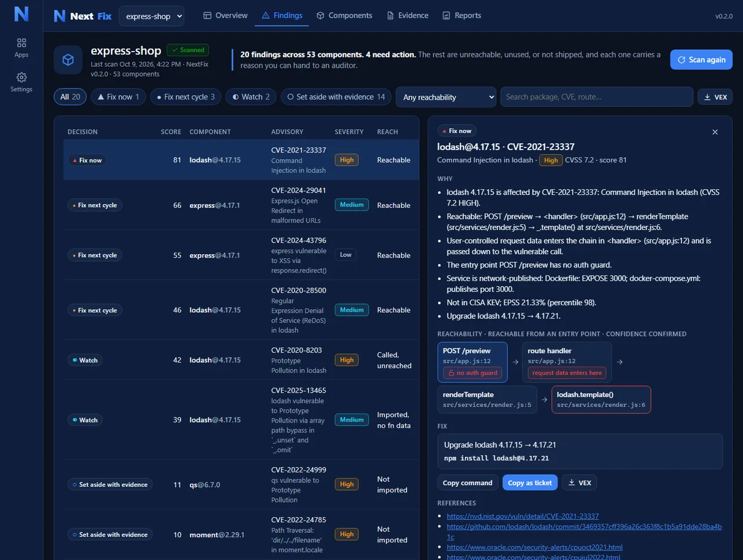Screen dimensions: 743x560
Task: Switch to the Components tab
Action: point(344,16)
